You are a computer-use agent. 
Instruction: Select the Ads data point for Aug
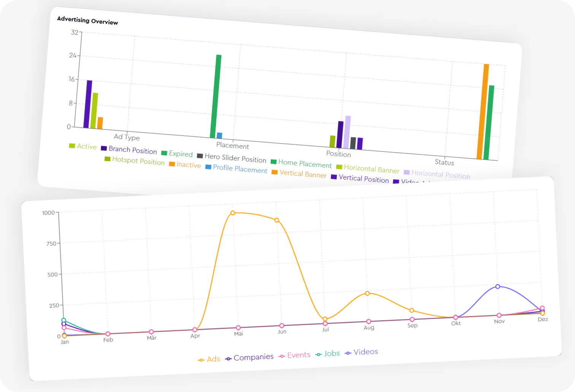[367, 293]
